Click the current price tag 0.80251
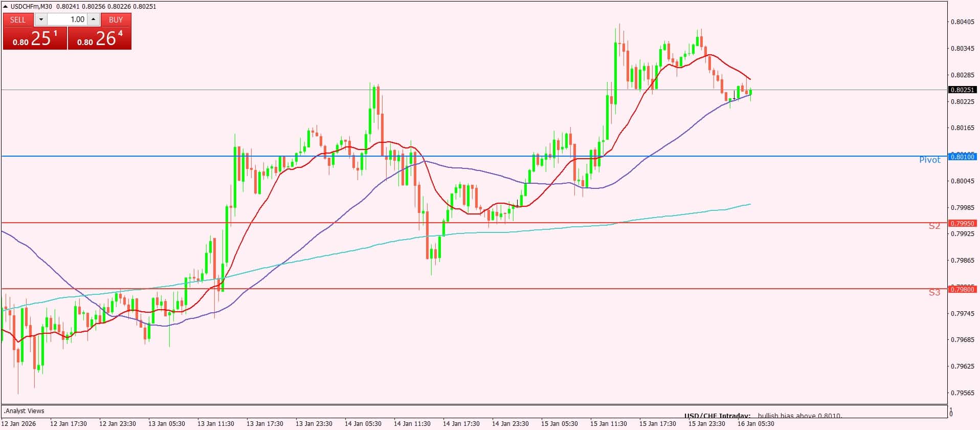The height and width of the screenshot is (430, 980). pos(962,90)
